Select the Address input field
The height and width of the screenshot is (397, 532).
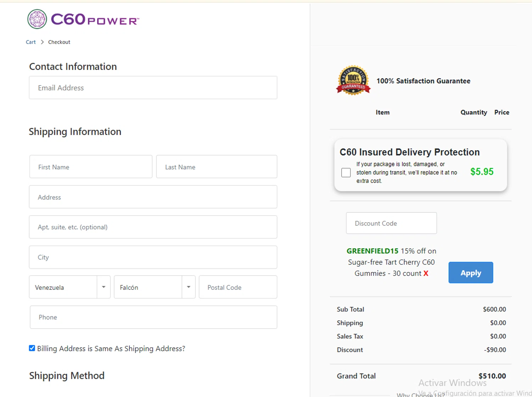tap(153, 197)
